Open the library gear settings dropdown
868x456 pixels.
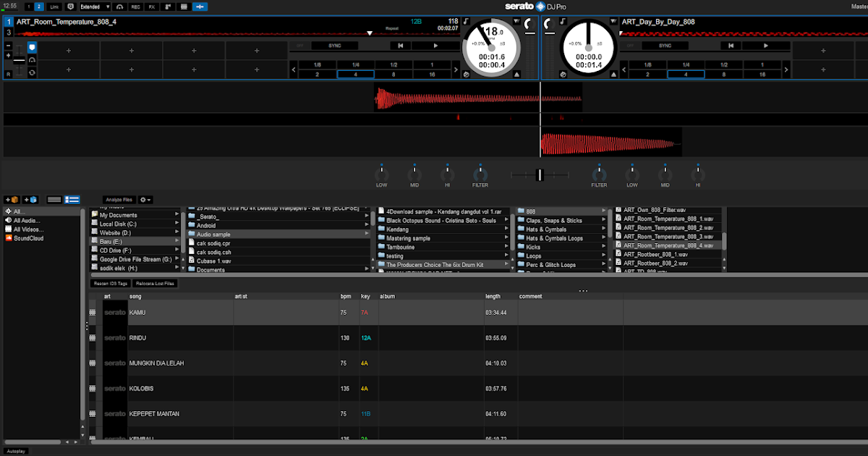[x=145, y=199]
